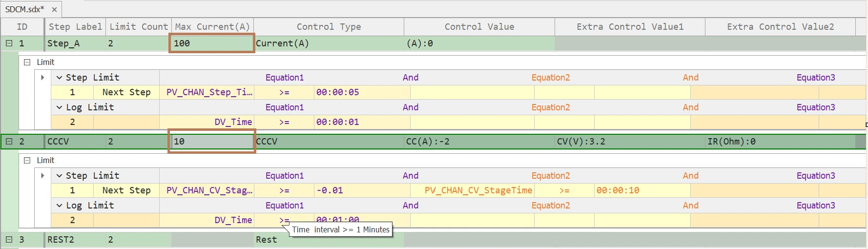The height and width of the screenshot is (249, 868).
Task: Collapse step 2 CCCV row expander
Action: (x=9, y=142)
